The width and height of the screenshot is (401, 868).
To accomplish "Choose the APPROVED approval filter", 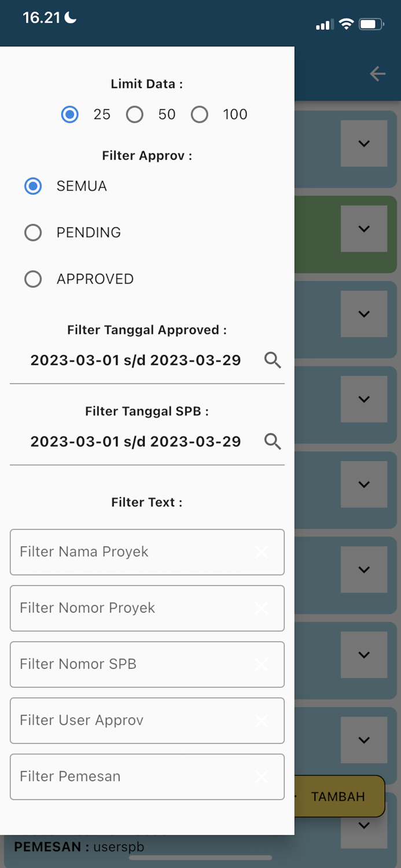I will pyautogui.click(x=33, y=279).
